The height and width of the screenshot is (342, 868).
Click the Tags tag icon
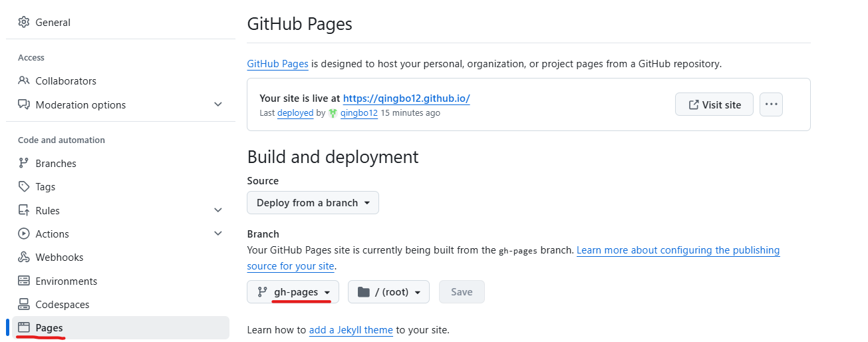24,186
